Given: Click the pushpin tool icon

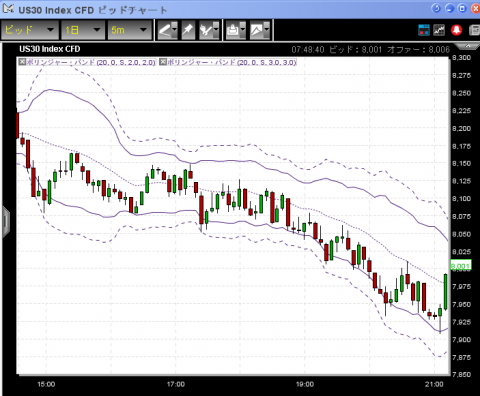Looking at the screenshot, I should pos(188,30).
